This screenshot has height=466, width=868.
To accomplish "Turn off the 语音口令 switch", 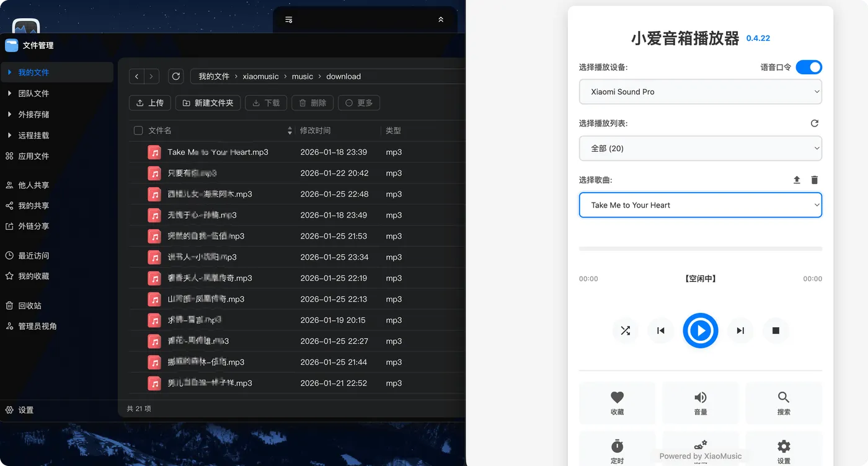I will coord(809,67).
